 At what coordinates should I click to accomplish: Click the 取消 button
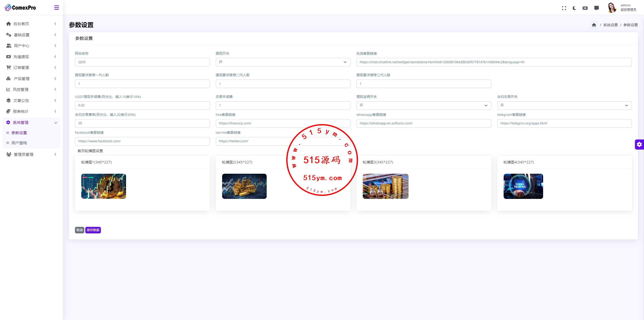coord(79,230)
